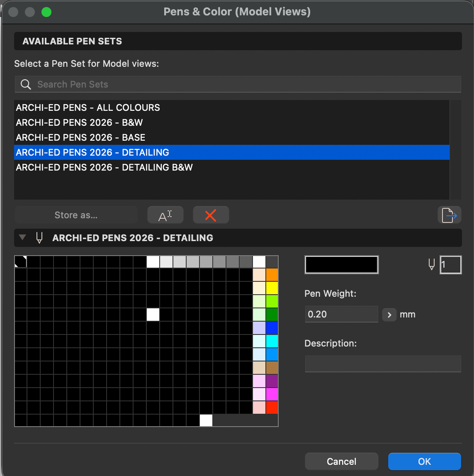Click the pen icon next to pen number
Screen dimensions: 474x476
pos(431,264)
